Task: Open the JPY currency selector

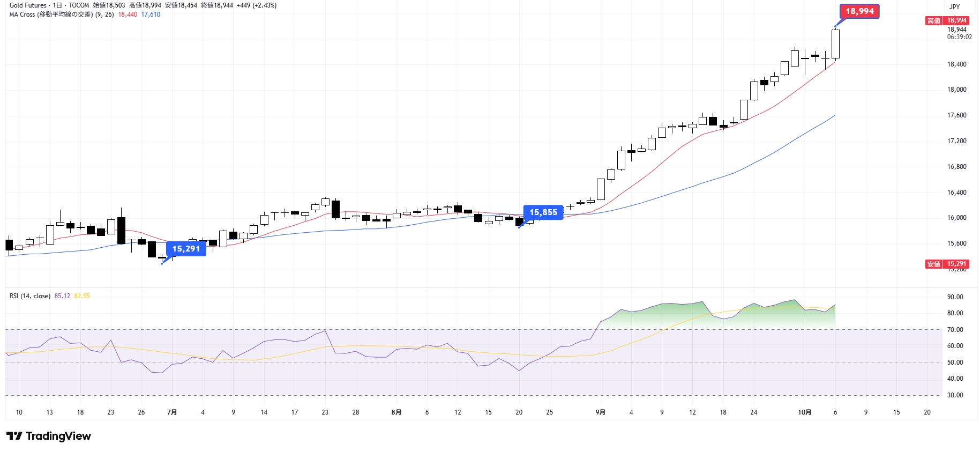Action: (954, 7)
